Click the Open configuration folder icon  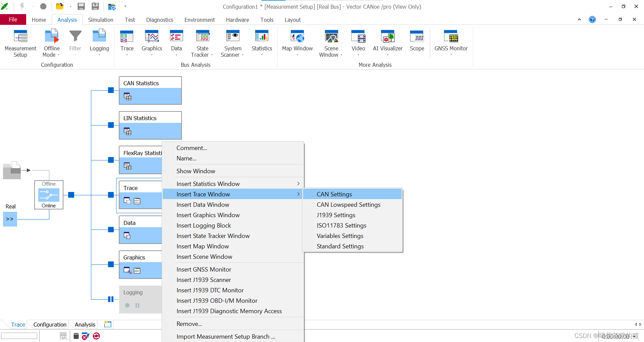[x=60, y=6]
